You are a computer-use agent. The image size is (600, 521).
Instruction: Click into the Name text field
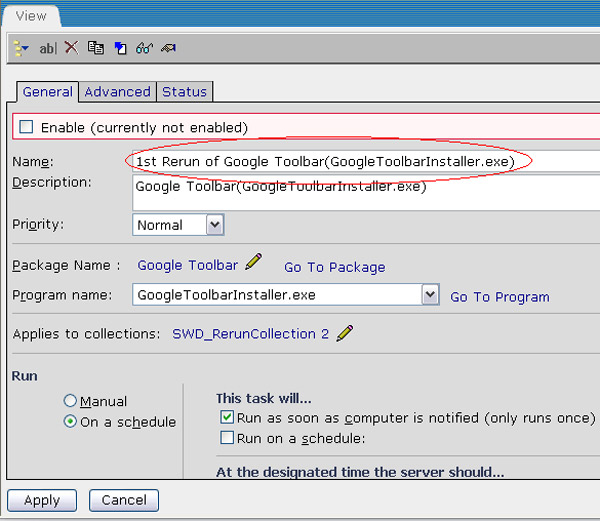[366, 161]
